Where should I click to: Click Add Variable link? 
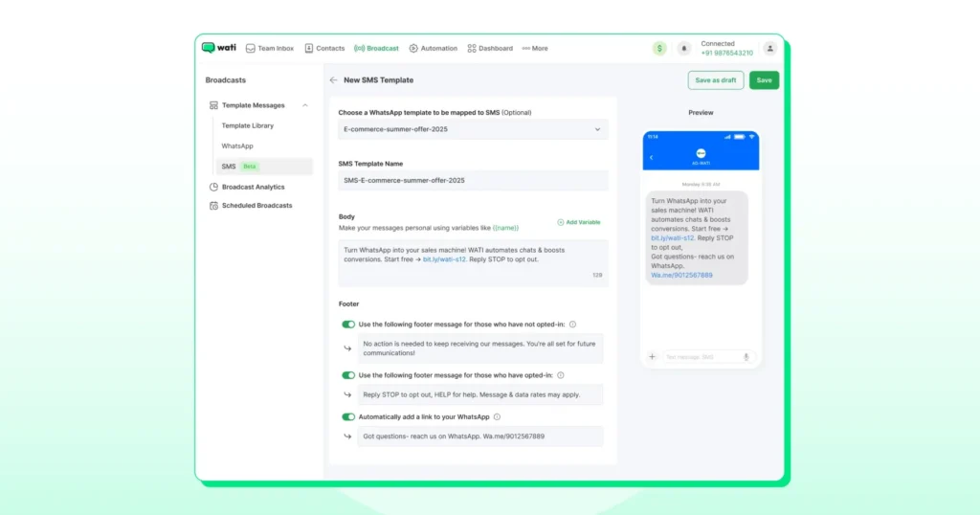pyautogui.click(x=579, y=222)
